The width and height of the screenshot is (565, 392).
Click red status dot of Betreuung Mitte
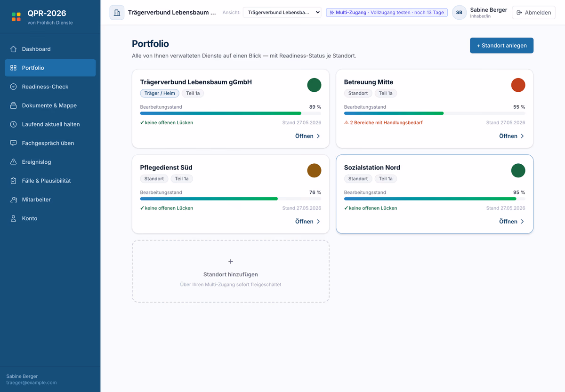coord(518,85)
